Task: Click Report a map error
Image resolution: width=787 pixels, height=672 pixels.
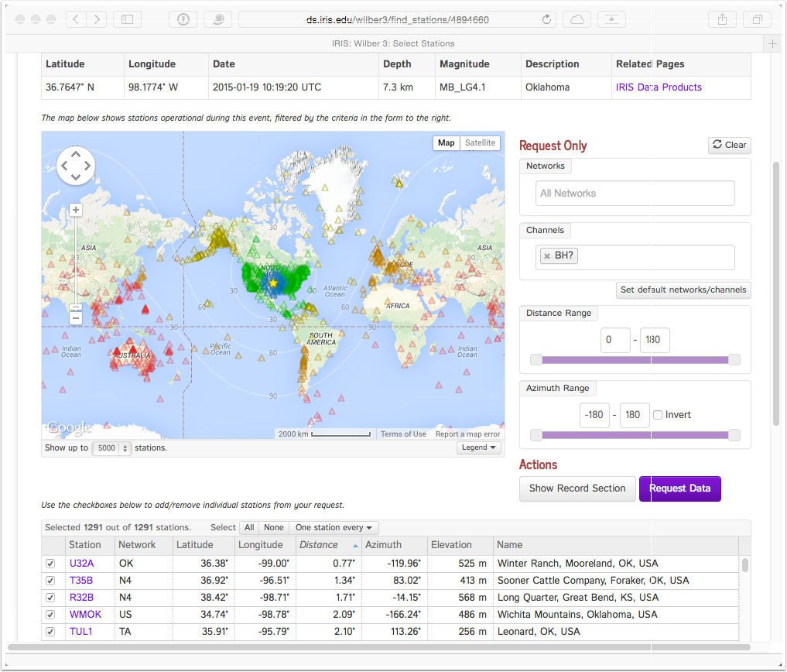Action: coord(467,434)
